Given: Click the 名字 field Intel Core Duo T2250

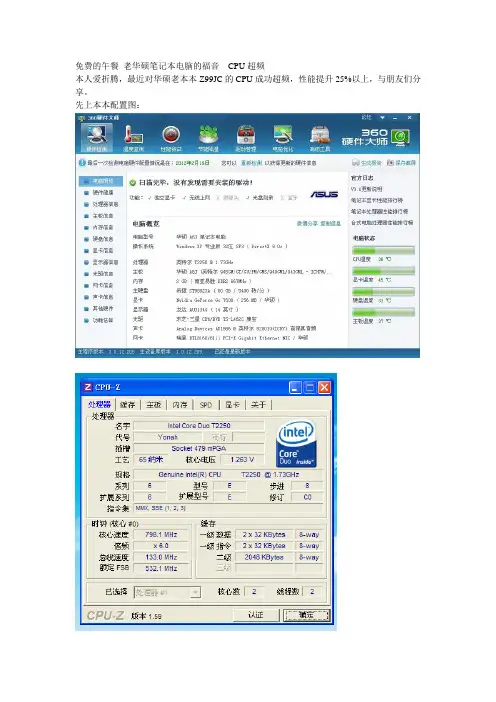Looking at the screenshot, I should pos(199,425).
